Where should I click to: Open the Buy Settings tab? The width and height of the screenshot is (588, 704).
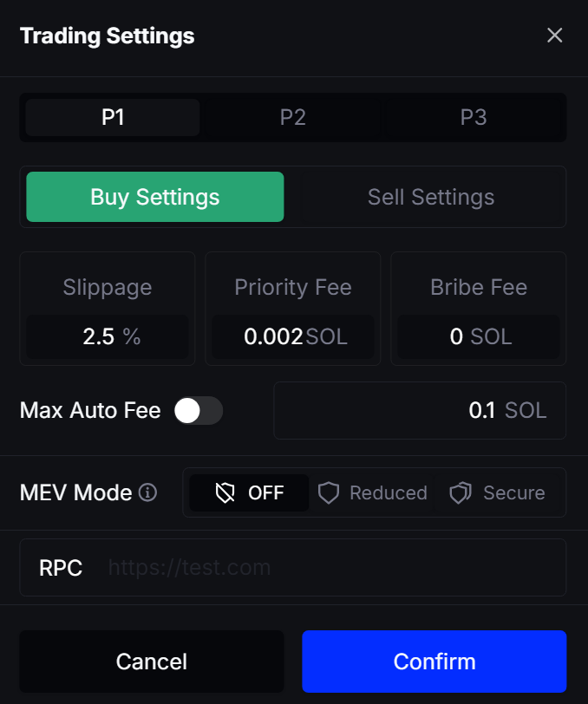tap(155, 197)
